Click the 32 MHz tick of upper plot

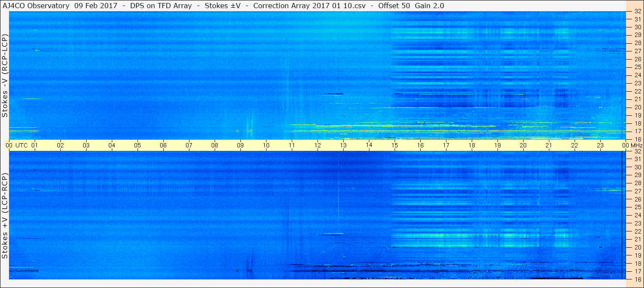(637, 12)
